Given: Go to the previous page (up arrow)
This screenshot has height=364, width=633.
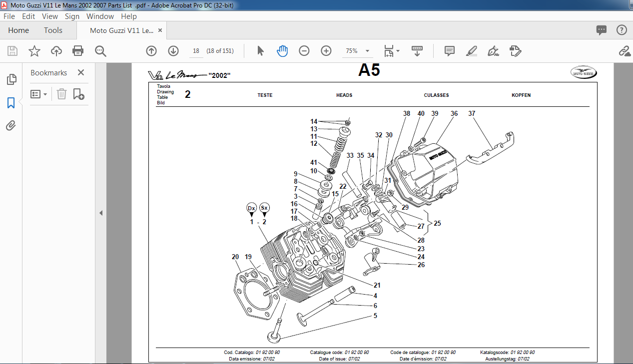Looking at the screenshot, I should (151, 50).
